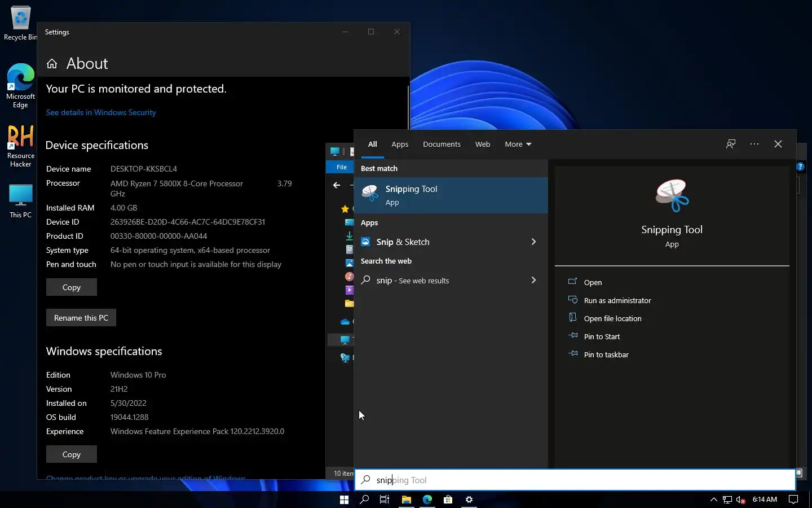Select Network in File Explorer sidebar
Viewport: 812px width, 508px height.
(345, 357)
